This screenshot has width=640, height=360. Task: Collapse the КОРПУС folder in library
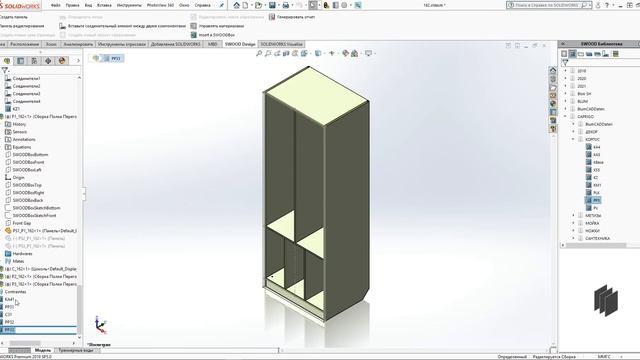[x=573, y=140]
